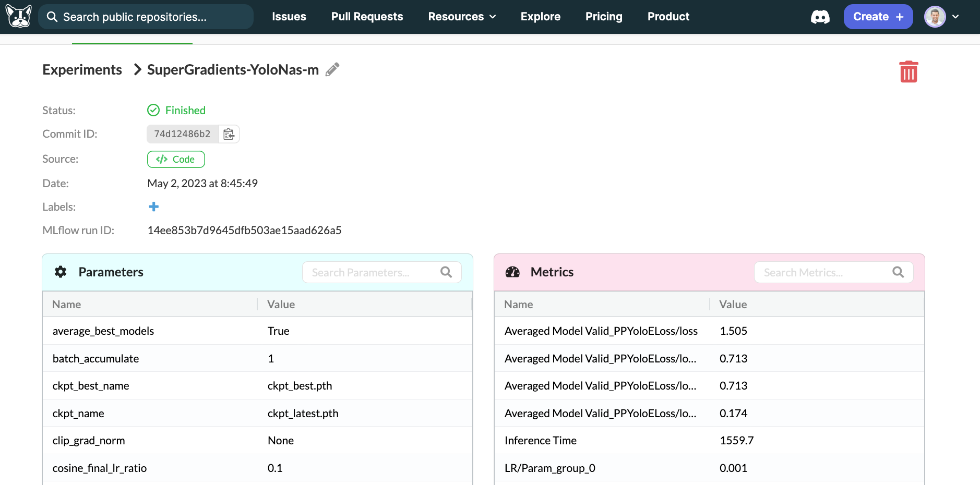Viewport: 980px width, 485px height.
Task: Expand the Resources dropdown
Action: coord(462,17)
